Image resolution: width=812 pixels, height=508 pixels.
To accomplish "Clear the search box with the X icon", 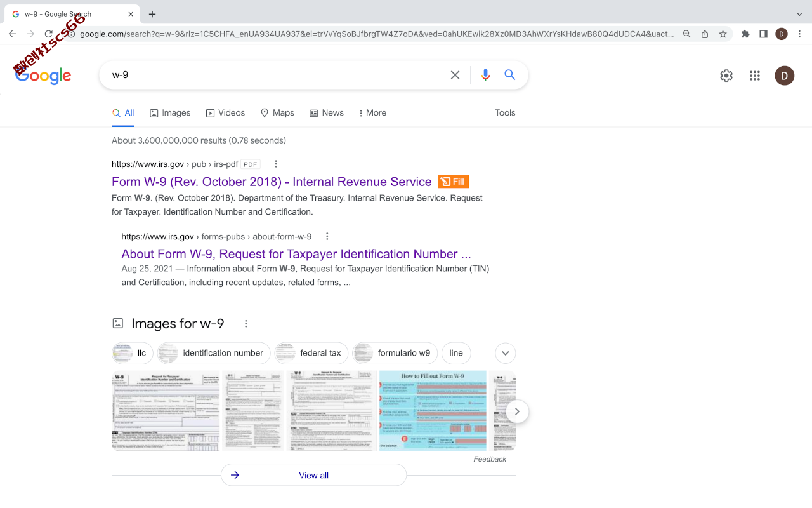I will [455, 75].
